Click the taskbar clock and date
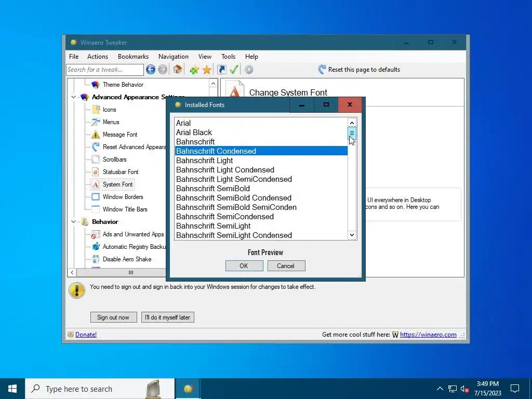Viewport: 532px width, 399px height. (487, 389)
